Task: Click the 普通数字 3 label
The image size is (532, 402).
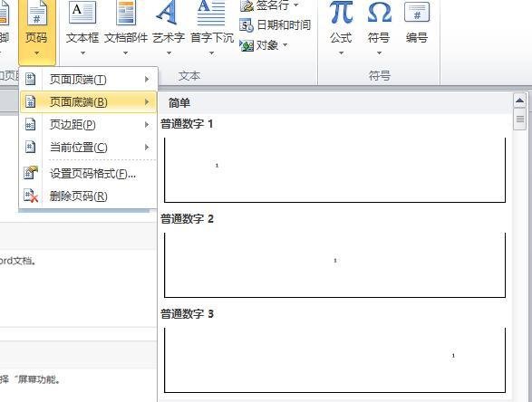Action: point(187,314)
